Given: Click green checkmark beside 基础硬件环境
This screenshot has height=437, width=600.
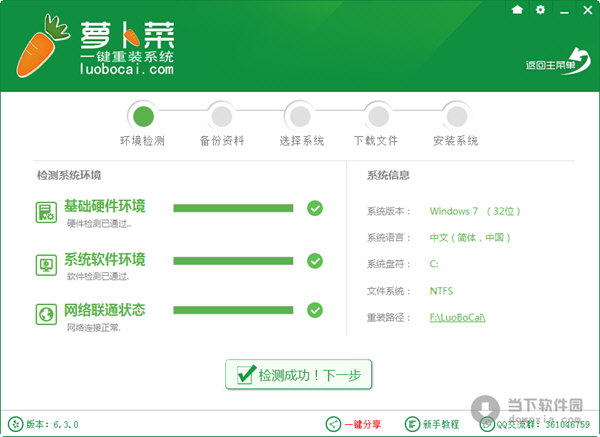Looking at the screenshot, I should [315, 208].
